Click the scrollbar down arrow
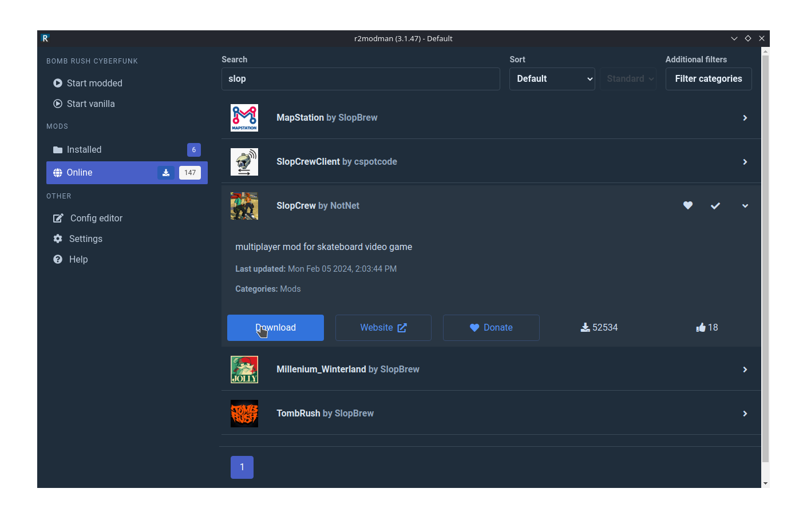The image size is (807, 532). click(x=765, y=483)
